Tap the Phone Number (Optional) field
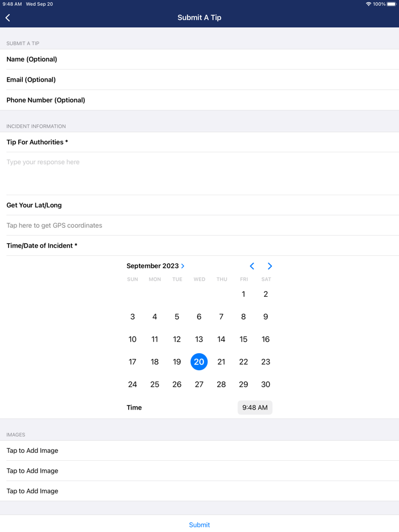 point(199,100)
